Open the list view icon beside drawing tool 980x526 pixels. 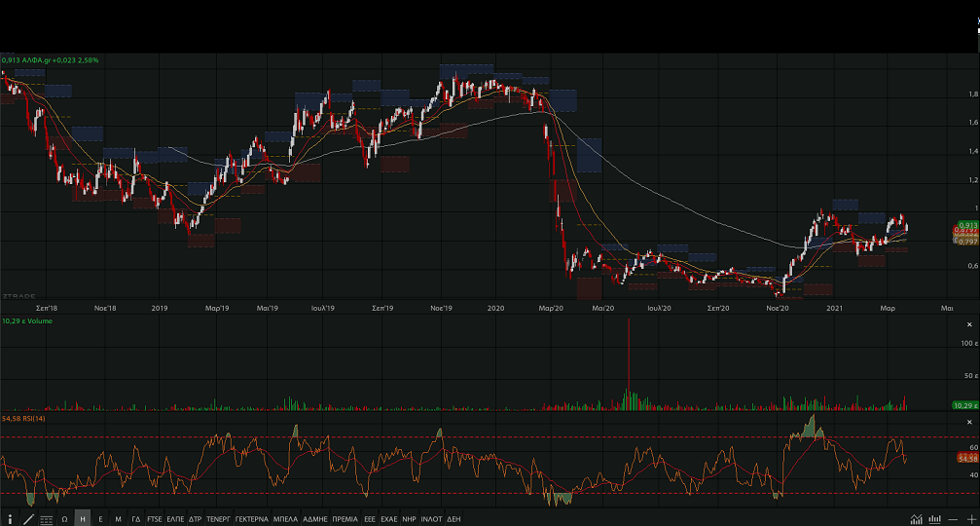point(47,519)
